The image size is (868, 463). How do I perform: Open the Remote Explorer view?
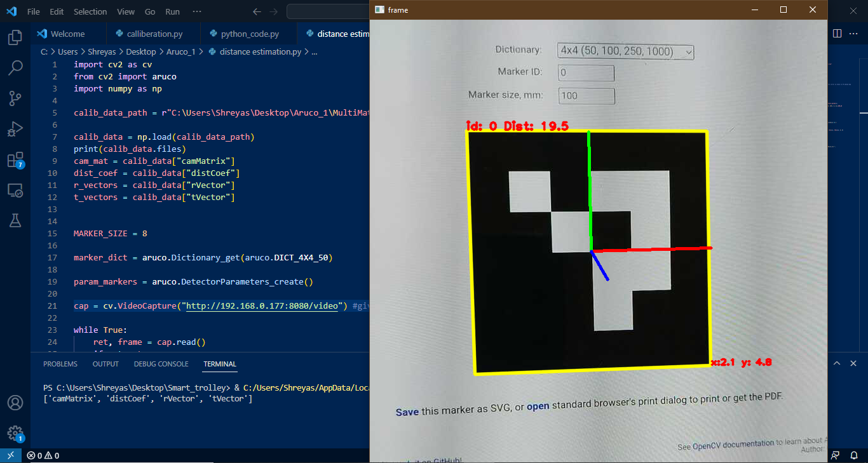pyautogui.click(x=15, y=190)
